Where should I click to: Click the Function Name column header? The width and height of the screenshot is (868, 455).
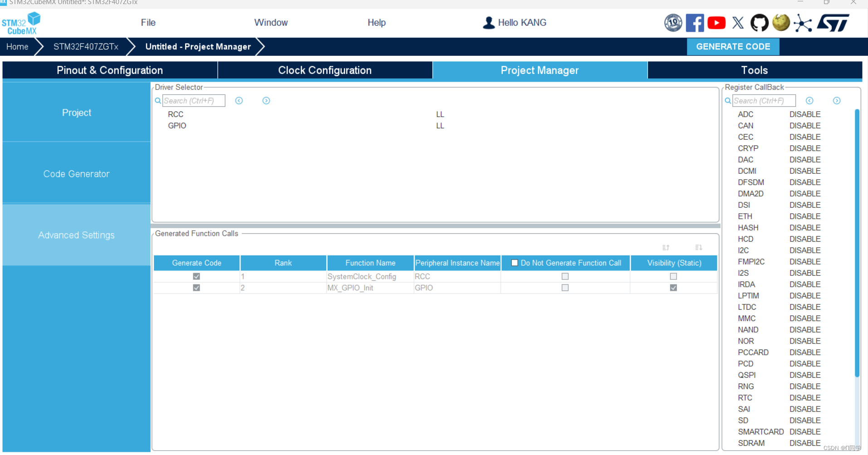pos(370,263)
